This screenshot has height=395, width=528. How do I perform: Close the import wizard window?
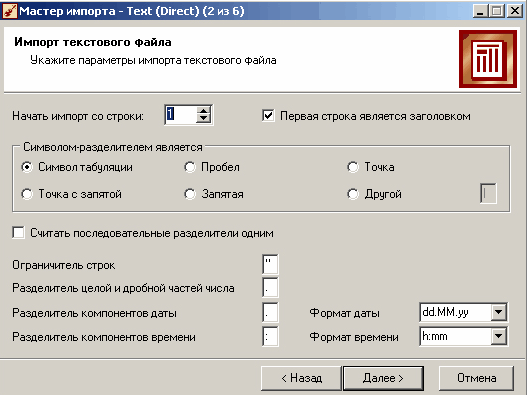515,11
